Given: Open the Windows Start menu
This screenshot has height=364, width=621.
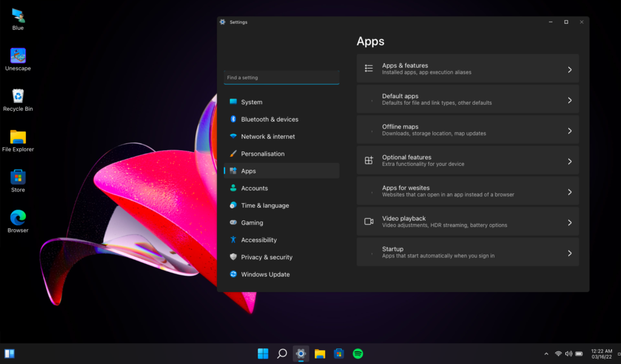Looking at the screenshot, I should 263,353.
